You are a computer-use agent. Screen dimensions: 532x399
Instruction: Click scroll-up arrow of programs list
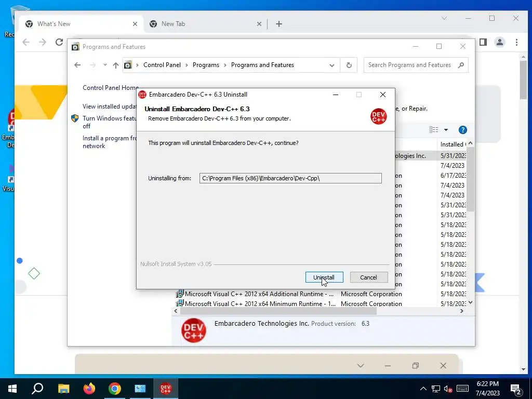[470, 143]
